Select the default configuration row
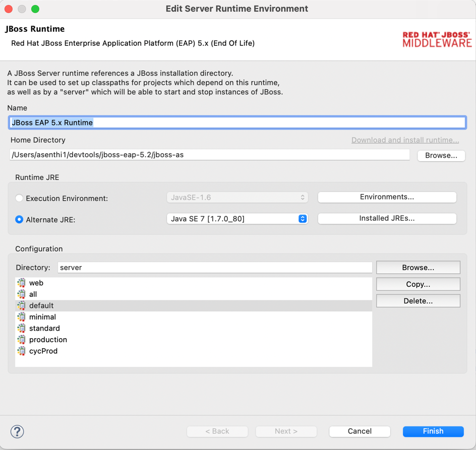The image size is (476, 450). coord(194,305)
